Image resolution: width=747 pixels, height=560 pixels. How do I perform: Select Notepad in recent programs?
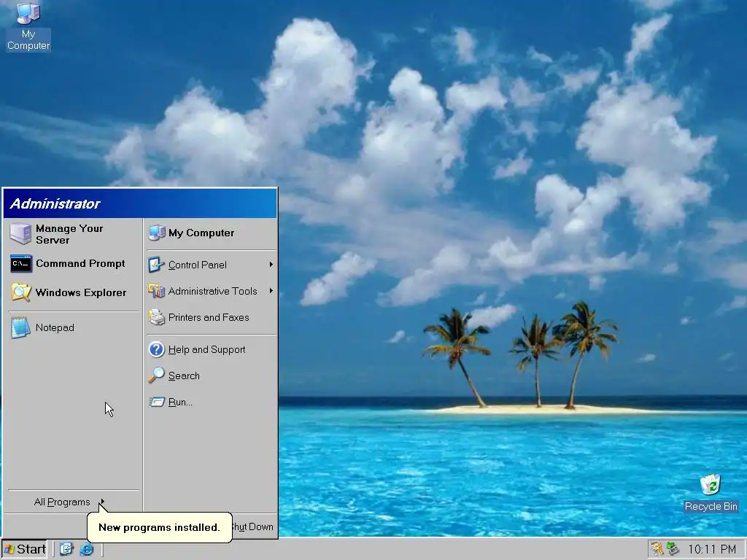point(74,327)
